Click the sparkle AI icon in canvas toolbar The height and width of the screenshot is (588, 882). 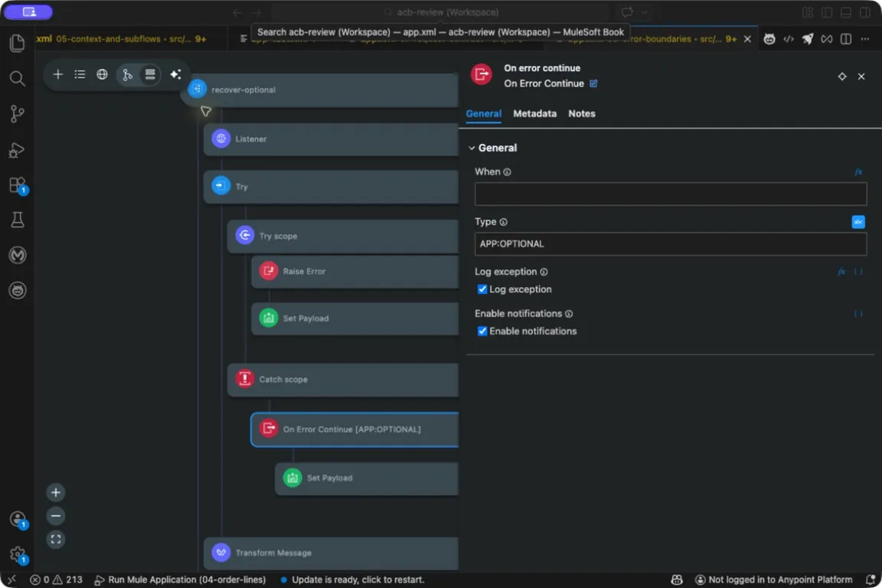pos(175,74)
